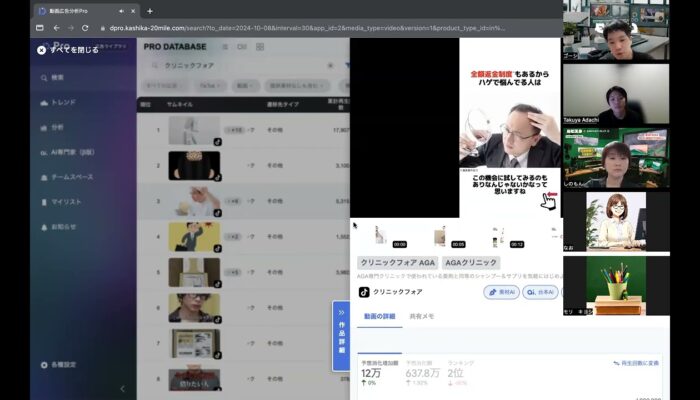The image size is (700, 400).
Task: Open 検索 in the sidebar
Action: pyautogui.click(x=52, y=78)
